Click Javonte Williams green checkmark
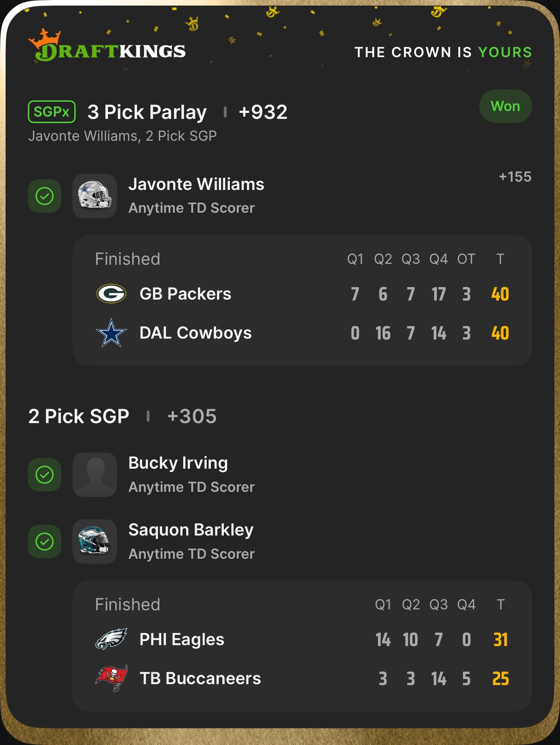Viewport: 560px width, 745px height. [45, 196]
